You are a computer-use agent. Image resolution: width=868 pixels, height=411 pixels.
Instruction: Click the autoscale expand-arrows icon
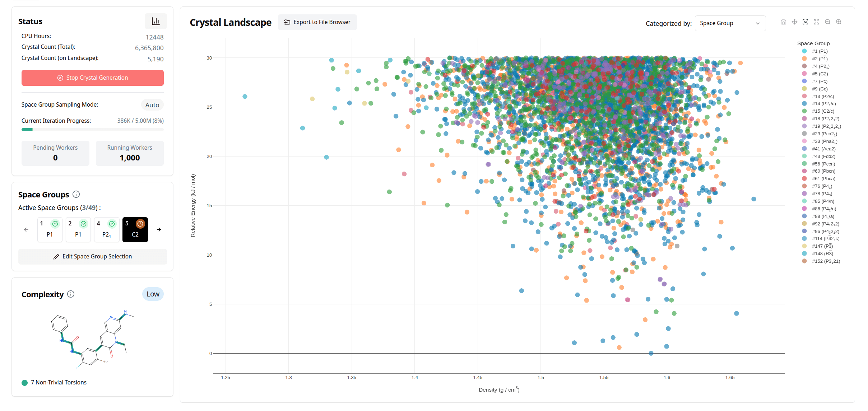[817, 22]
